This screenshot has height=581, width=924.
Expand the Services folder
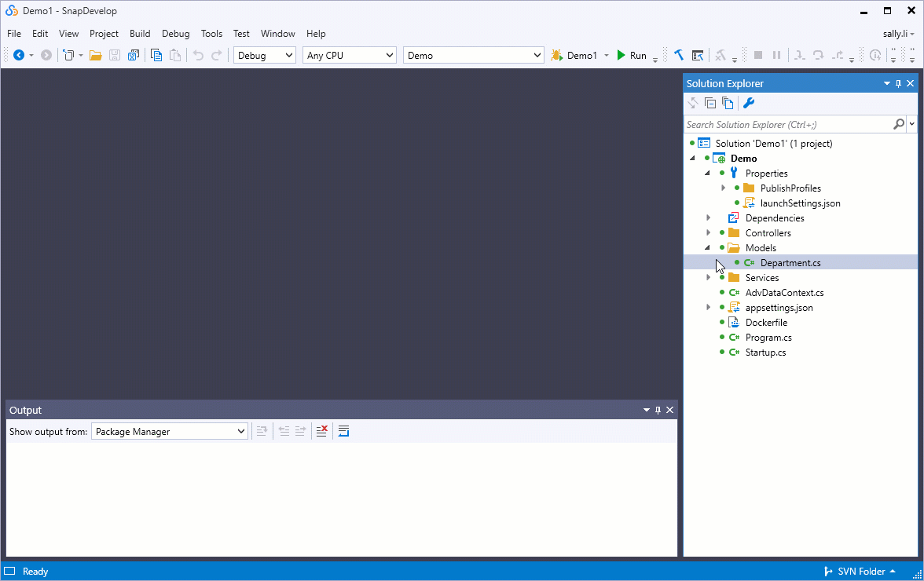[709, 277]
